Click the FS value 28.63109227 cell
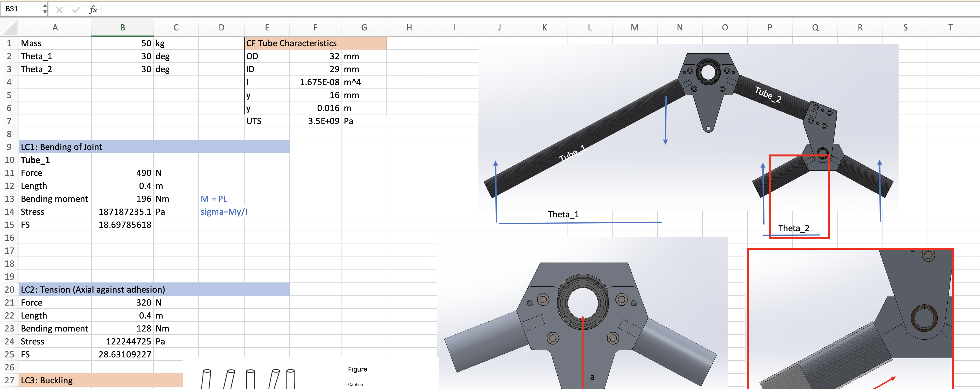Image resolution: width=980 pixels, height=389 pixels. click(x=123, y=354)
